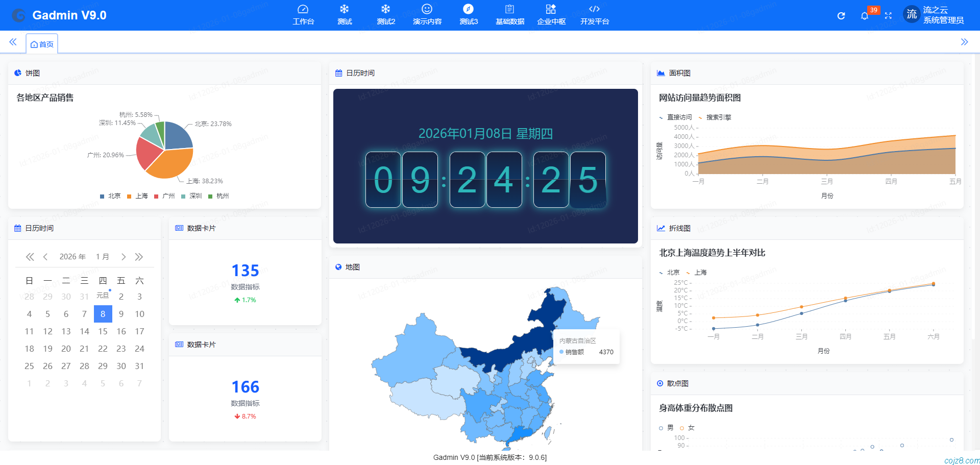Click the home icon on the 首页 tab
Viewport: 980px width, 465px height.
click(x=33, y=44)
